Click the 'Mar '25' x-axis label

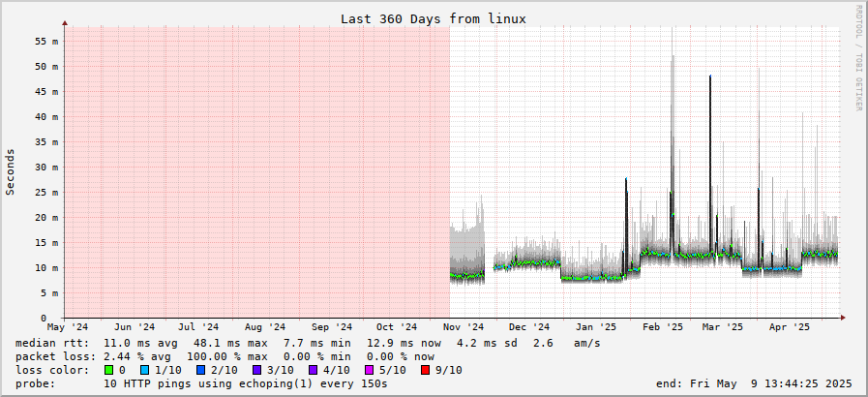(723, 327)
